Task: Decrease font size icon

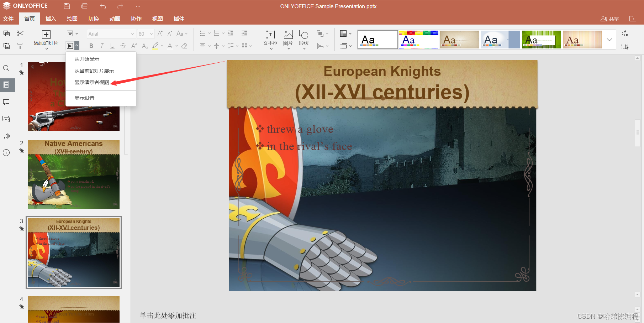Action: (170, 33)
